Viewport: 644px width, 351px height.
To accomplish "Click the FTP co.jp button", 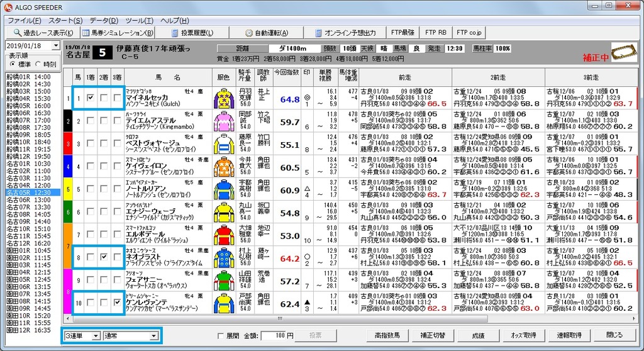I will [x=469, y=33].
